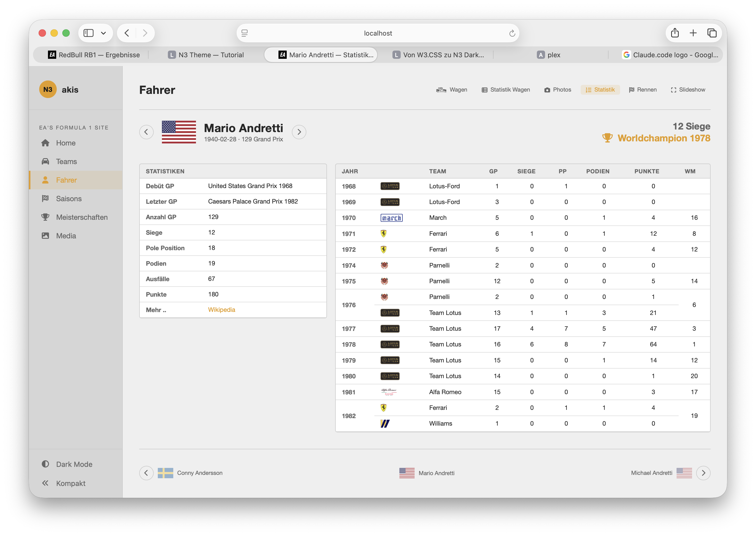
Task: Open the Teams car icon entry
Action: click(x=76, y=161)
